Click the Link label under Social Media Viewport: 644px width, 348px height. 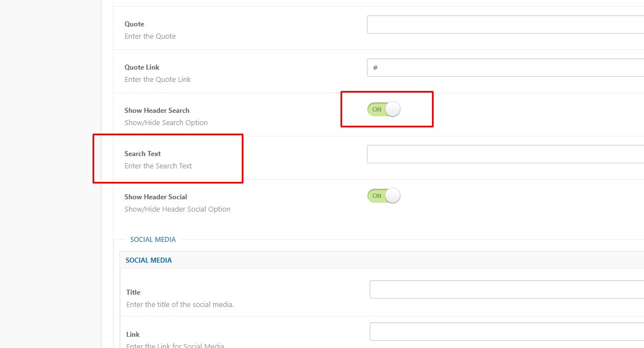pos(133,335)
